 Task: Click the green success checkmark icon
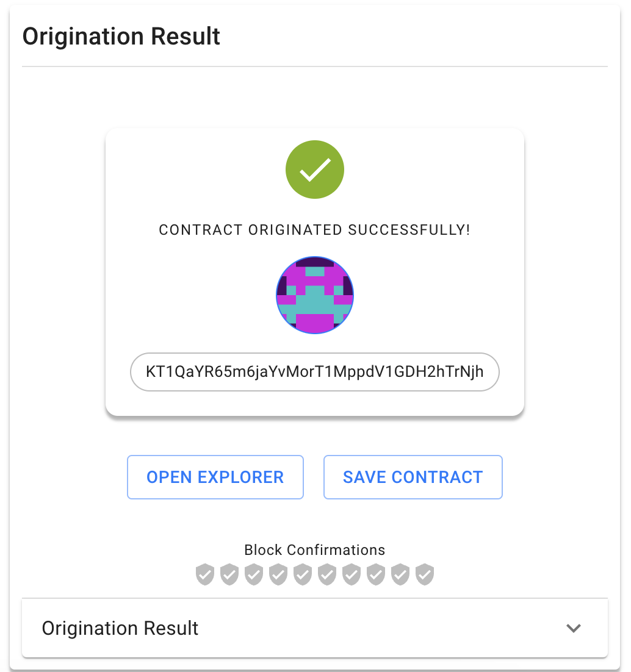(x=315, y=170)
